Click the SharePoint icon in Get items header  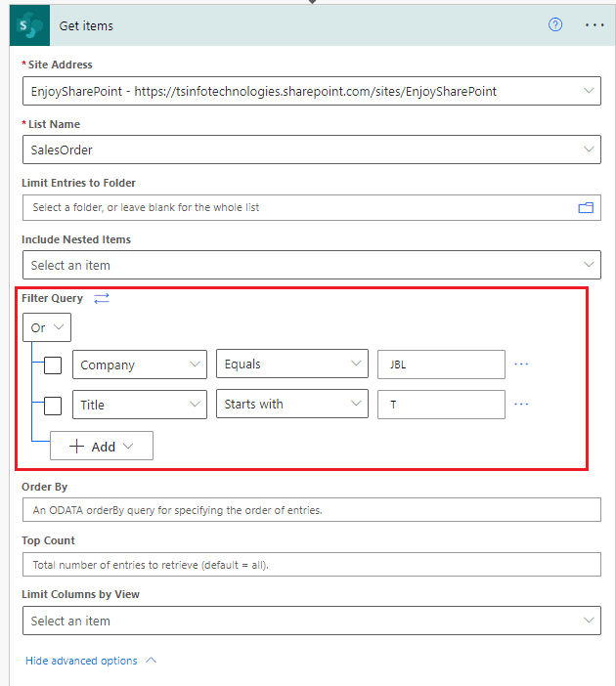(29, 25)
